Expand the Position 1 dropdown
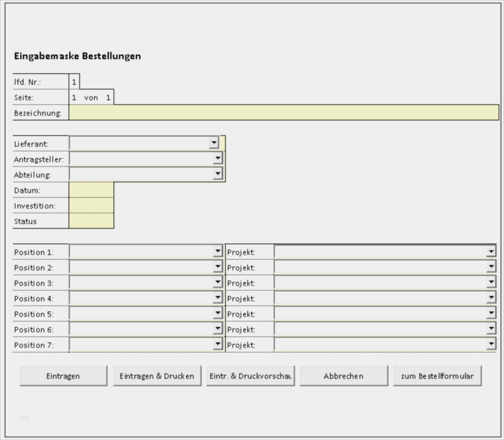The image size is (504, 440). [x=218, y=251]
